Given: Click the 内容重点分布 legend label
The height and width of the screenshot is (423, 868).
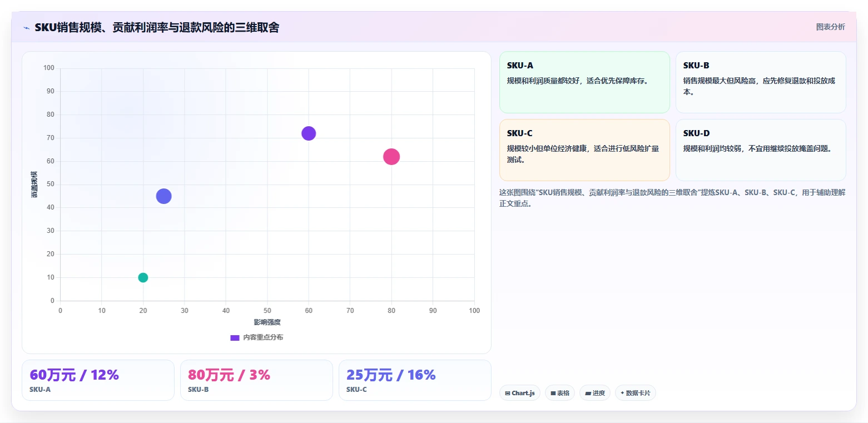Looking at the screenshot, I should (x=263, y=337).
